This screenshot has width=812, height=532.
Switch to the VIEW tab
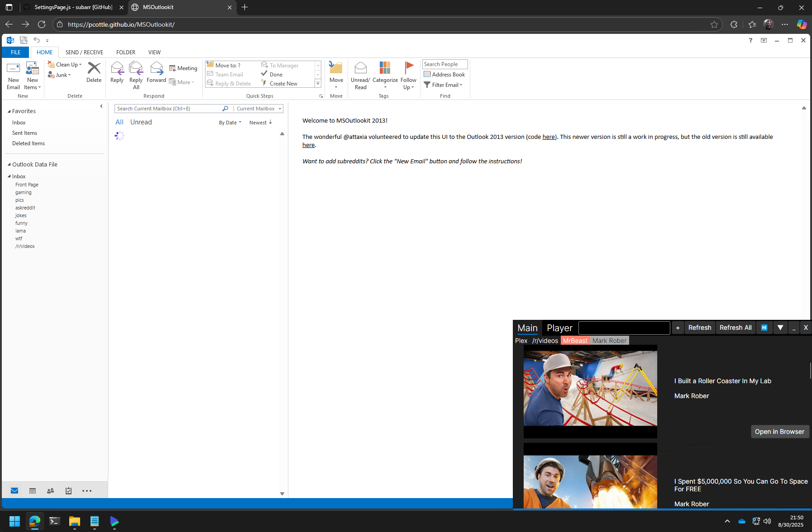pyautogui.click(x=154, y=52)
